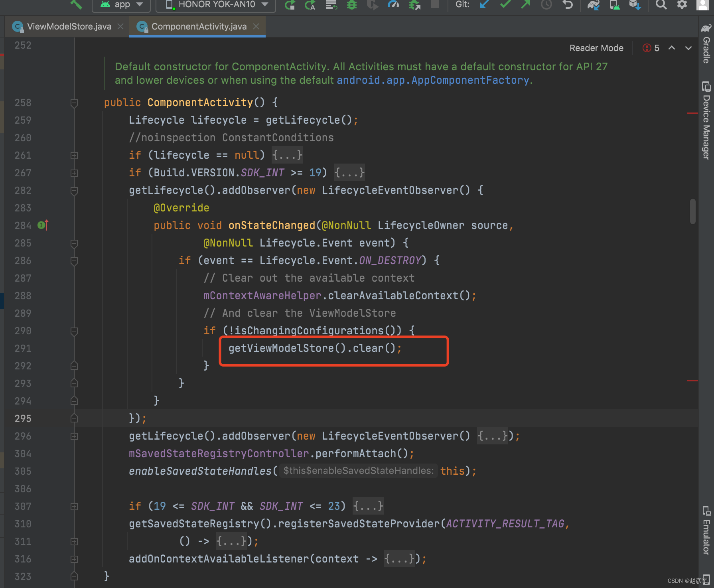The height and width of the screenshot is (588, 714).
Task: Click the folded {...} after SDK_INT >= 19
Action: click(x=349, y=173)
